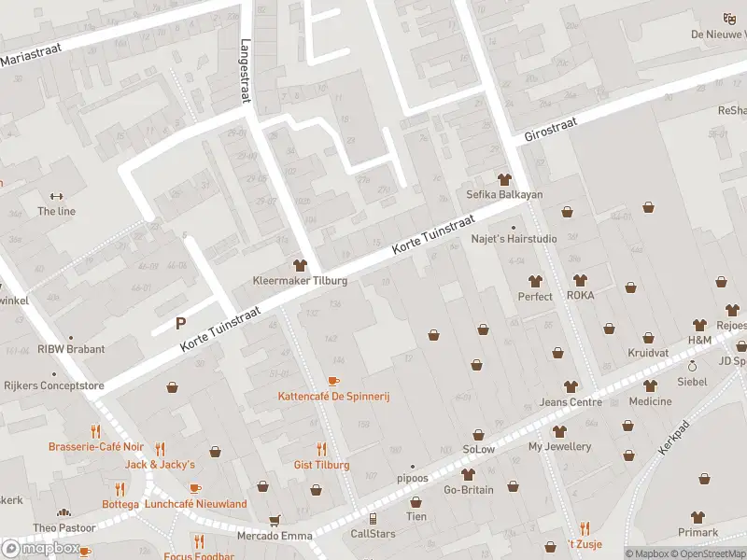This screenshot has height=560, width=747.
Task: Click the Girostraat street label
Action: (x=551, y=130)
